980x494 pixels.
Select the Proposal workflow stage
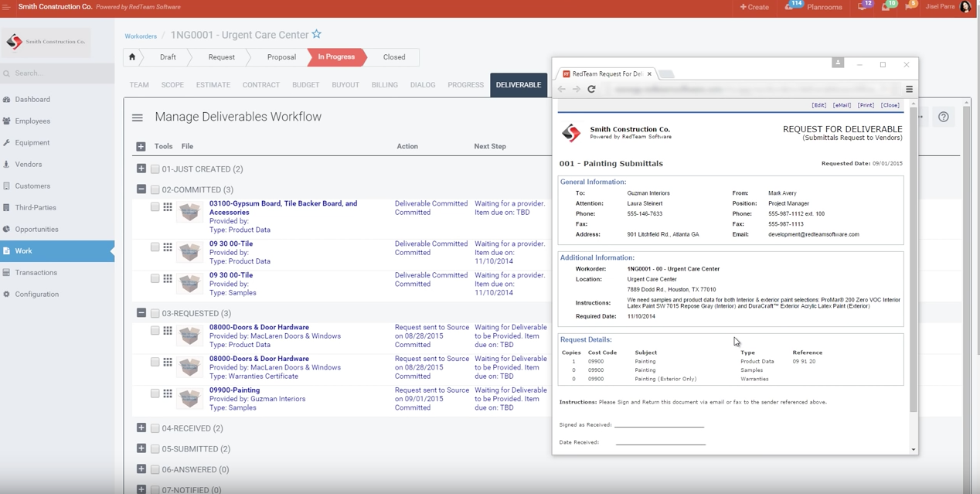coord(281,57)
